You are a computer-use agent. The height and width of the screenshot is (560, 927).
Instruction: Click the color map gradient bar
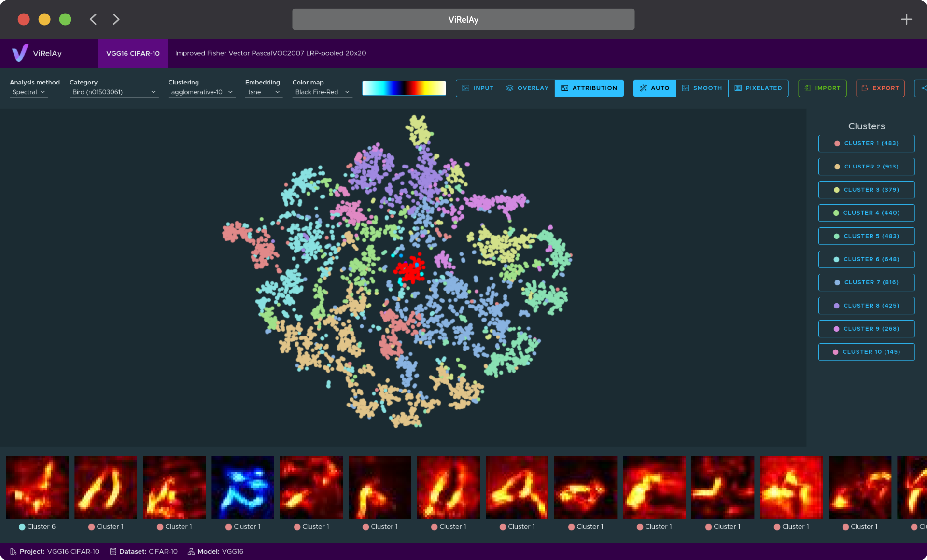click(x=404, y=88)
